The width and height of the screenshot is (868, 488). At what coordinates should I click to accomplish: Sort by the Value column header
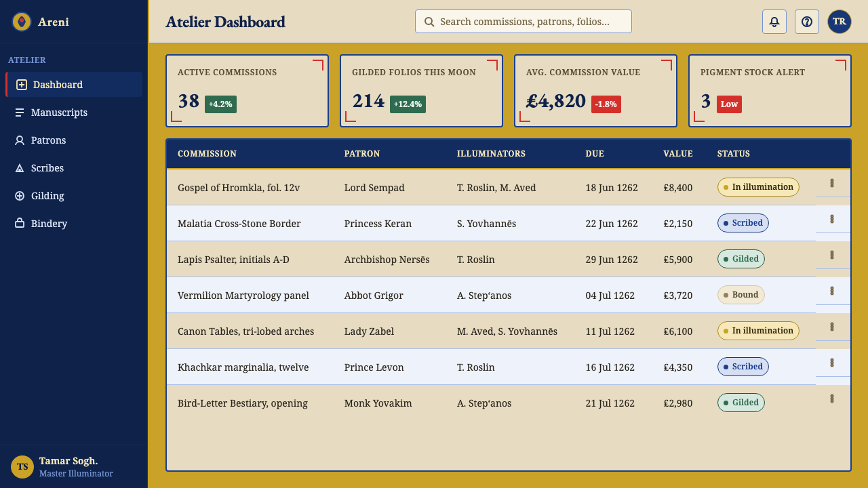tap(678, 154)
